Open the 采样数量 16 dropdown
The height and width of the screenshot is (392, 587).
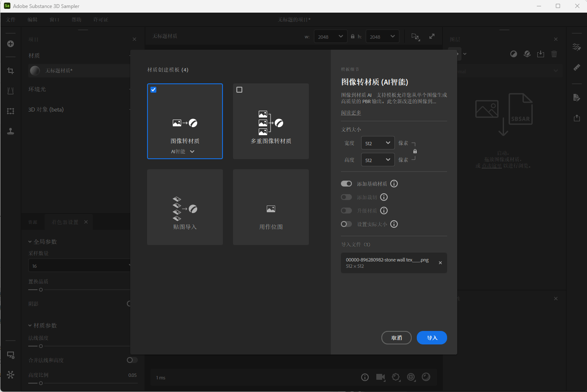click(80, 266)
